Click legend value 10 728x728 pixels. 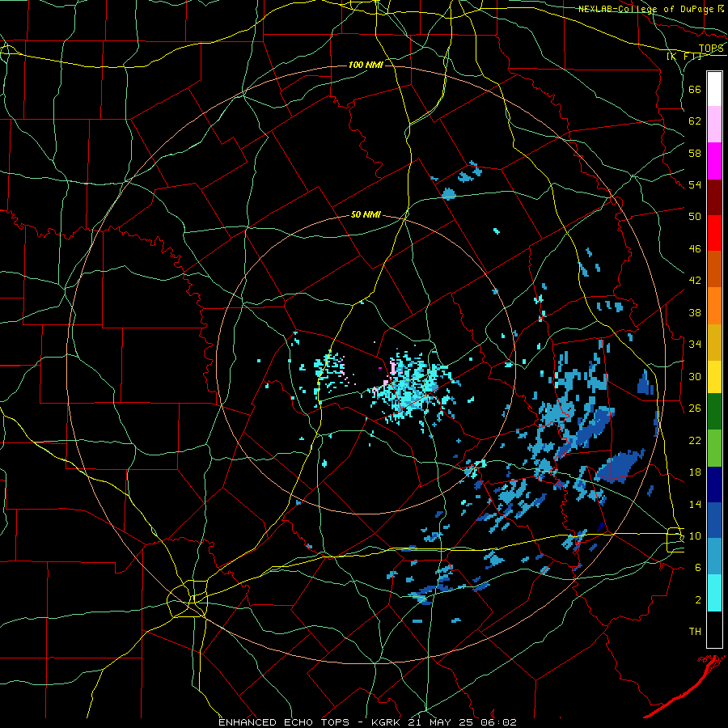click(695, 535)
